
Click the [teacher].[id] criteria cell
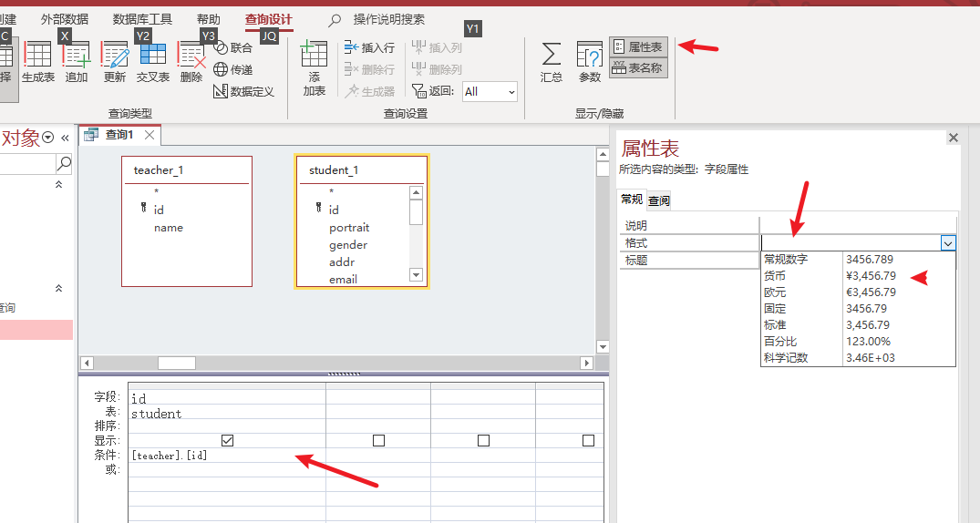[x=227, y=456]
